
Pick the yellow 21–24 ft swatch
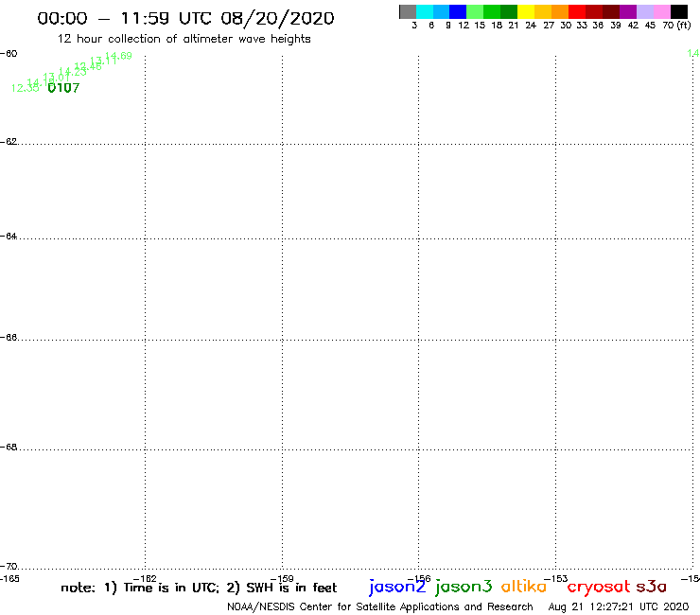point(526,11)
